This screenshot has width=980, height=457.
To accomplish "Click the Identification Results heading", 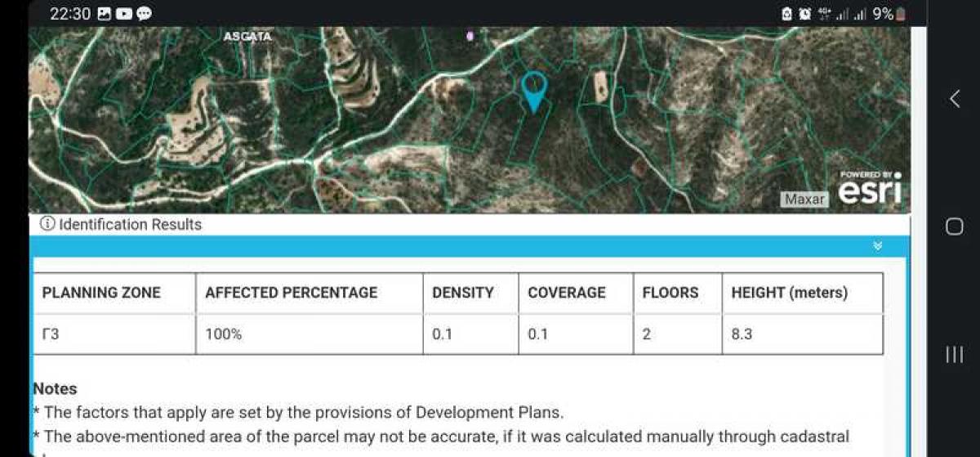I will [130, 224].
